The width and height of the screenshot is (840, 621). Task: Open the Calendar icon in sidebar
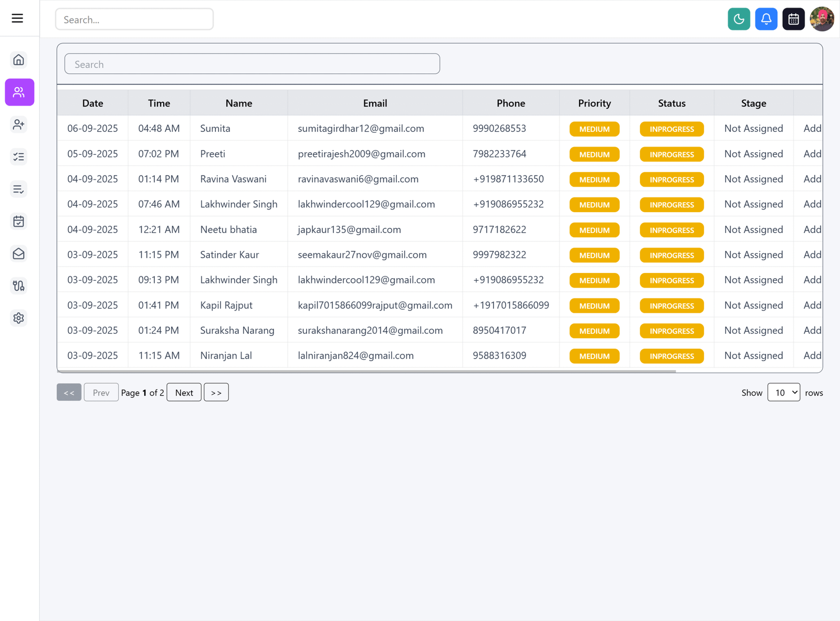pos(19,222)
